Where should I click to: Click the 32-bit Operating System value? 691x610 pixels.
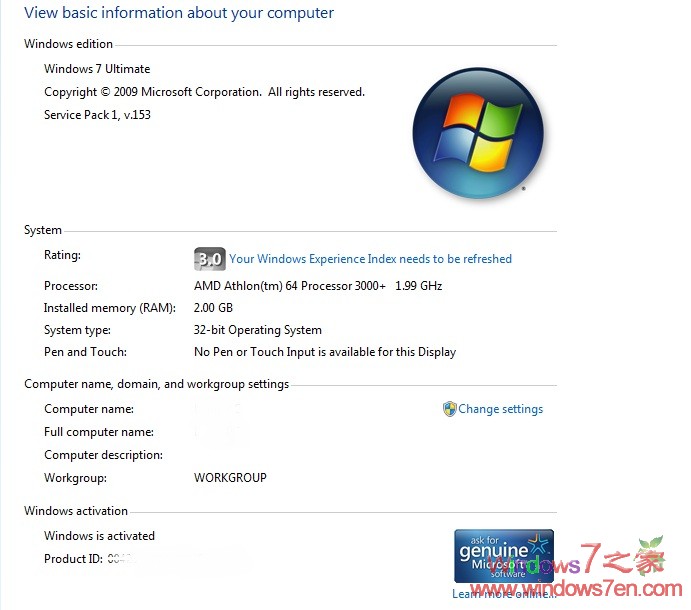click(x=258, y=330)
